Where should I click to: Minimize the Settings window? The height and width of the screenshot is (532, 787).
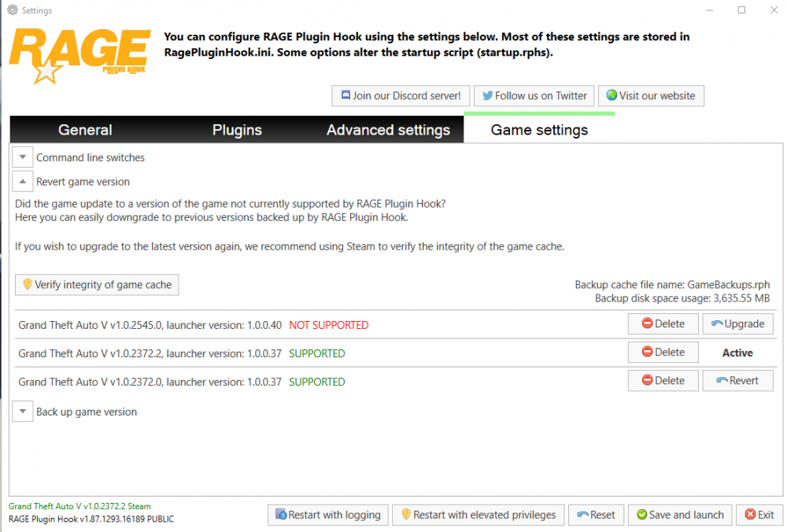pyautogui.click(x=709, y=9)
